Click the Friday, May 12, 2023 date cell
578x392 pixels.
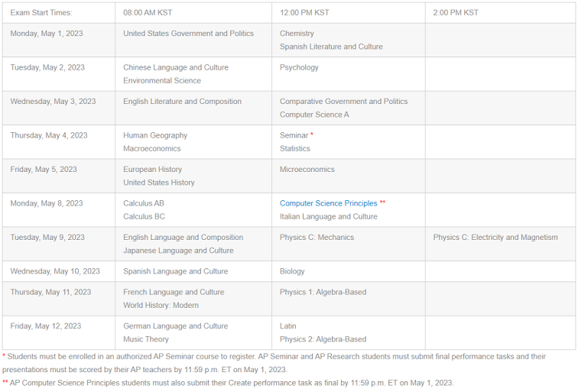pyautogui.click(x=59, y=332)
